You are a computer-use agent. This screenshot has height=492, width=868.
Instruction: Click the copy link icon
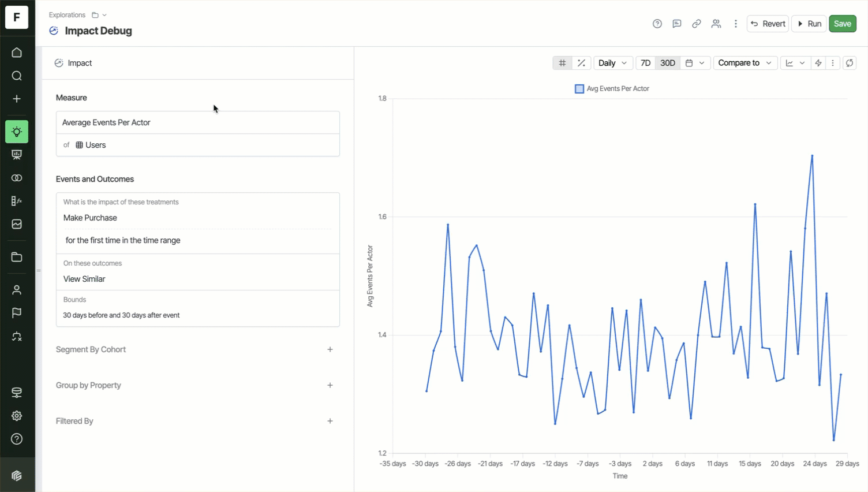pos(697,24)
